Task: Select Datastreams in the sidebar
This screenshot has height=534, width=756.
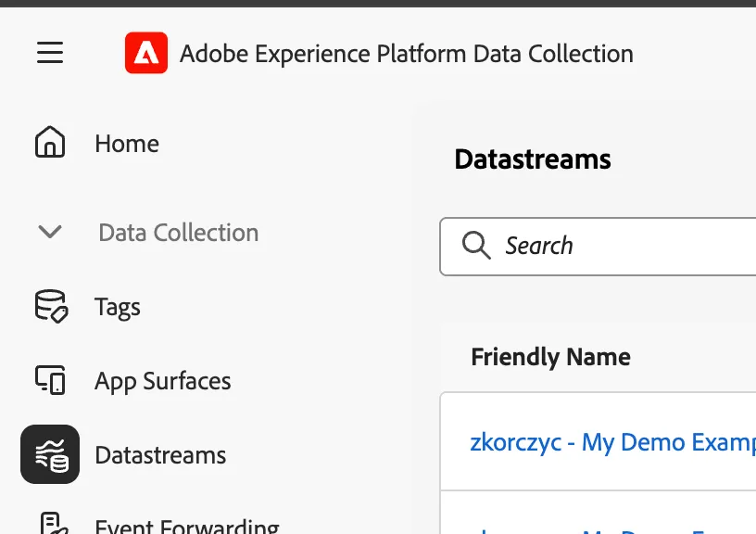Action: (x=160, y=455)
